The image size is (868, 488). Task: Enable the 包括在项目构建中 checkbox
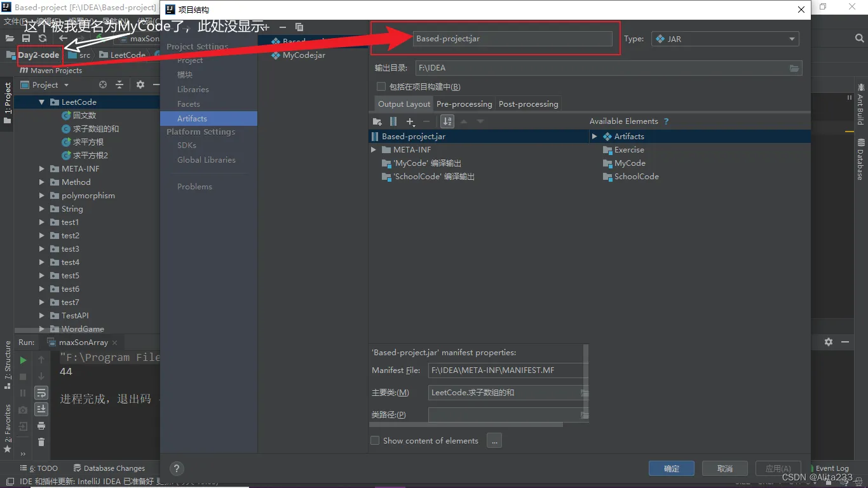coord(381,86)
